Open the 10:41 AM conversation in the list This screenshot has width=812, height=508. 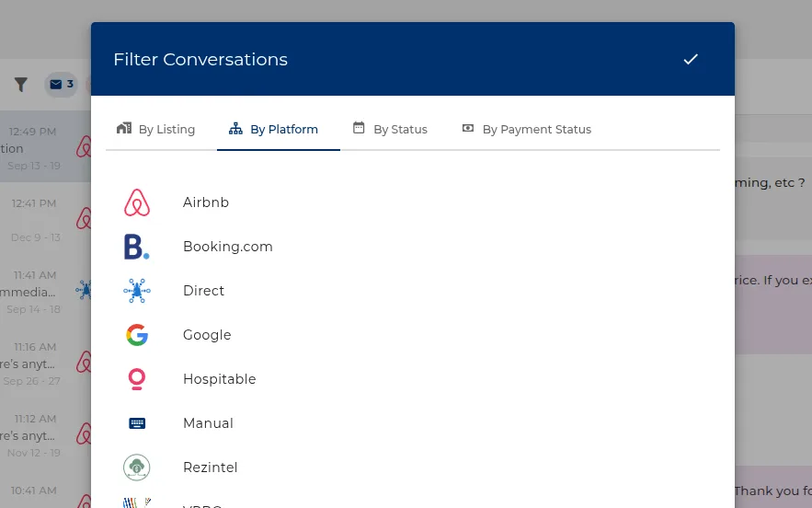(x=46, y=490)
